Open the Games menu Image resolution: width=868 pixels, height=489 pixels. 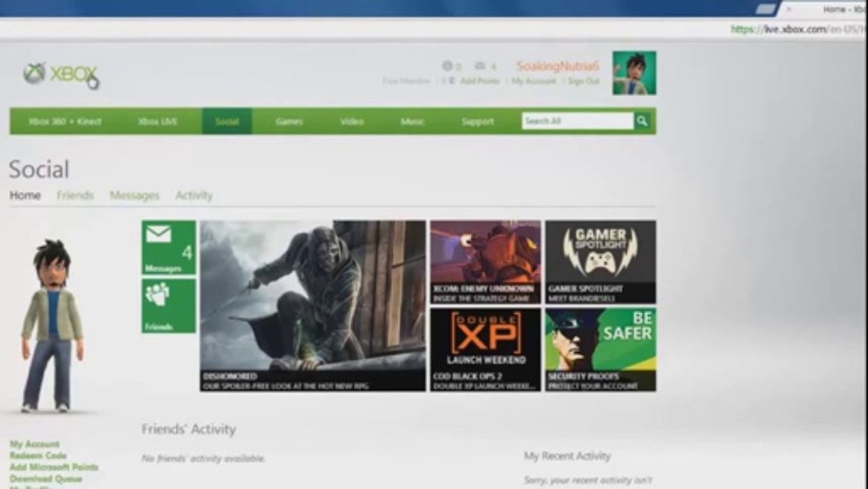click(289, 122)
